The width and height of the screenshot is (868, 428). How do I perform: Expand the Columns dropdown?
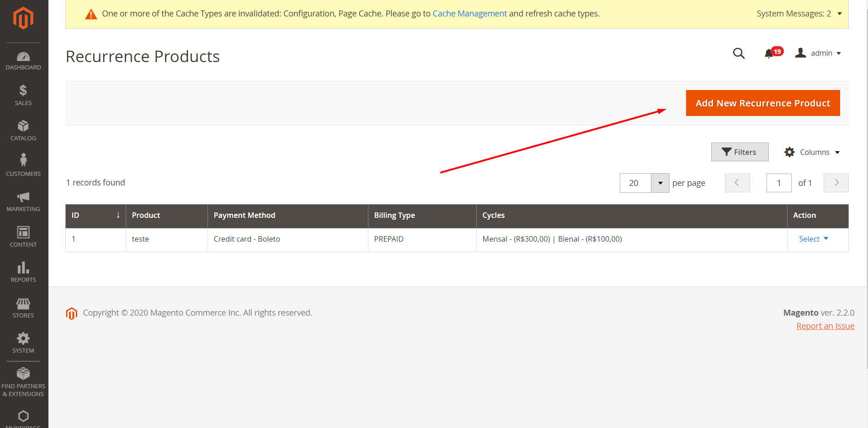coord(812,152)
